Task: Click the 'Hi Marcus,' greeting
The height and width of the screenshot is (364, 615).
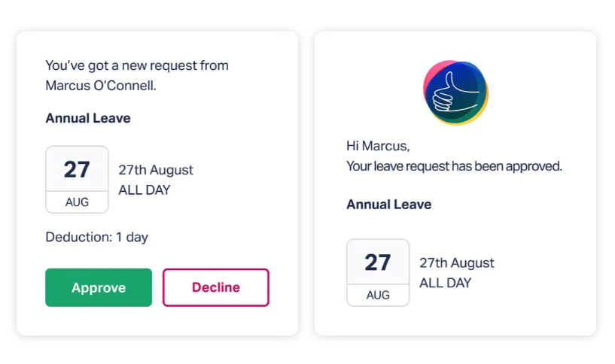Action: click(x=378, y=146)
